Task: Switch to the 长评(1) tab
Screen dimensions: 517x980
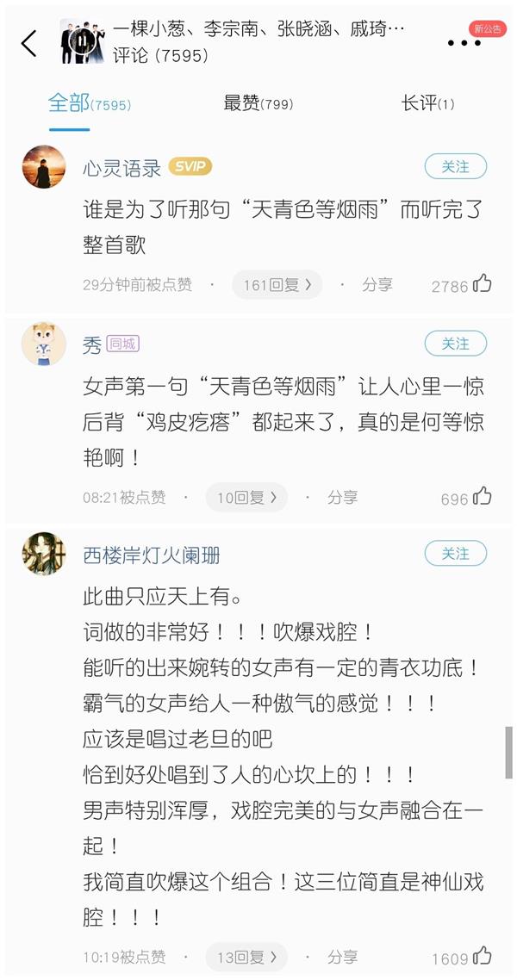Action: tap(427, 103)
